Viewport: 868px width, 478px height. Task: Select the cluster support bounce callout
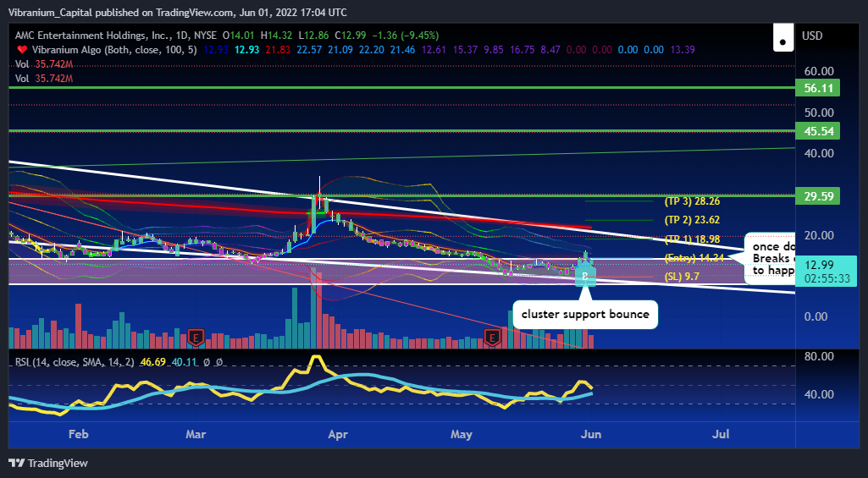[x=585, y=314]
